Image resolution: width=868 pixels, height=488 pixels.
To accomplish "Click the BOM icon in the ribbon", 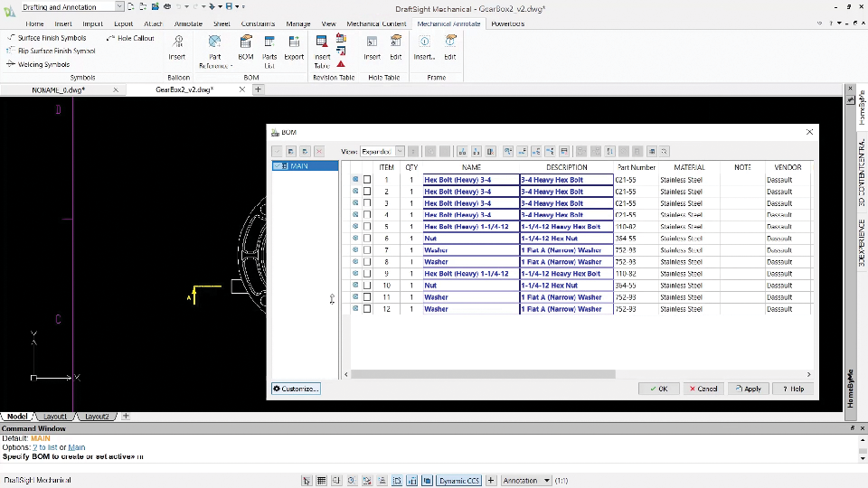I will tap(246, 42).
